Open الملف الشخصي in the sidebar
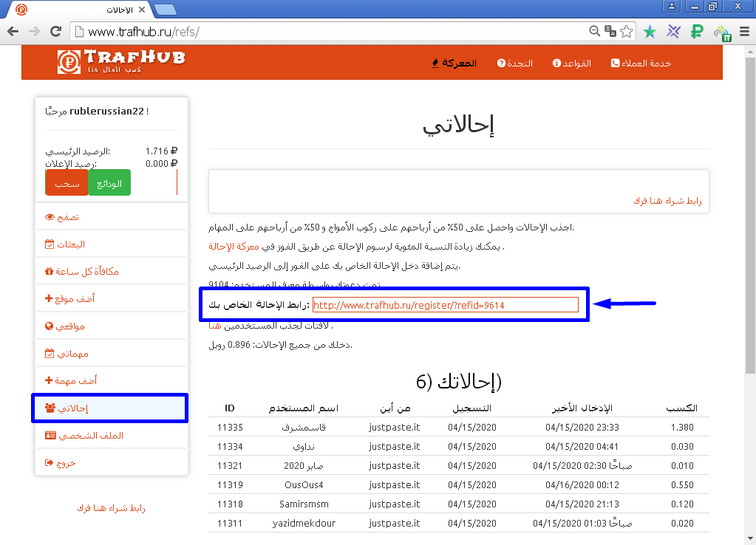Image resolution: width=756 pixels, height=545 pixels. click(x=112, y=436)
